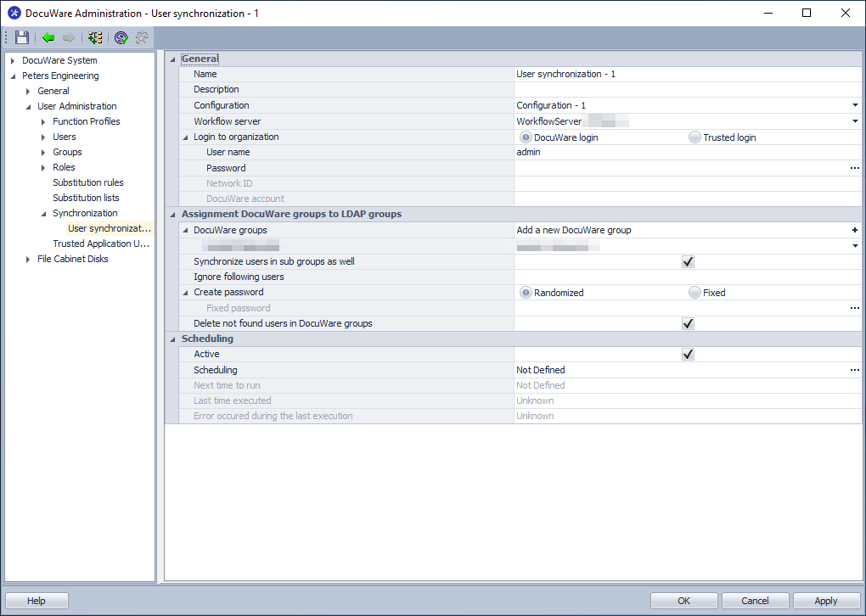Open the Workflow server dropdown

point(855,121)
